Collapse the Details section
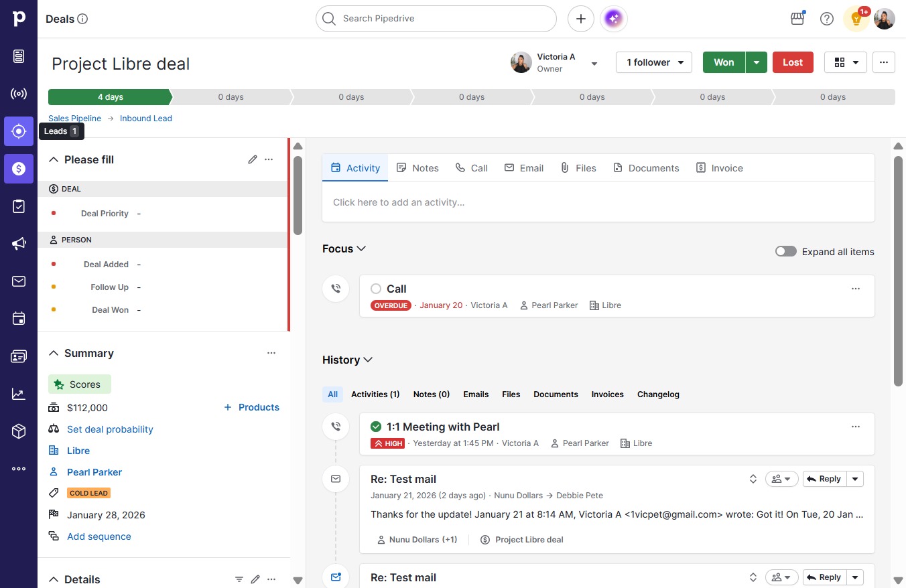 click(54, 579)
